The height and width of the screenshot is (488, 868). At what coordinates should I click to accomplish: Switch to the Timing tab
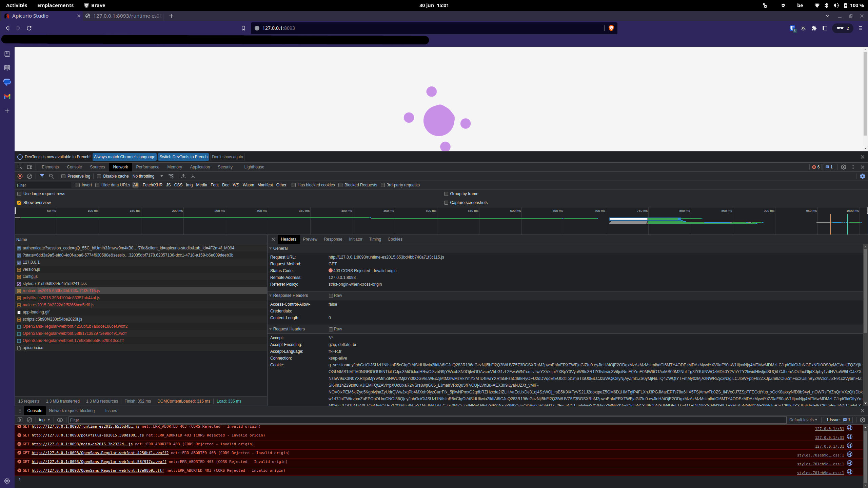[x=375, y=239]
